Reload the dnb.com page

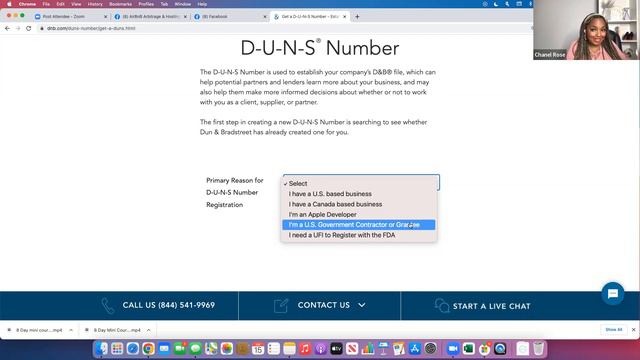29,29
